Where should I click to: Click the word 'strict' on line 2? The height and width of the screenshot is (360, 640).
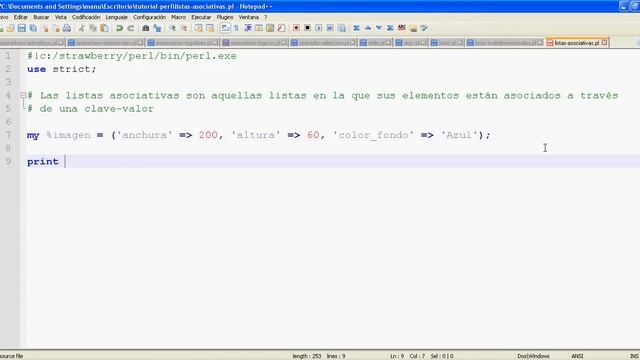point(71,69)
